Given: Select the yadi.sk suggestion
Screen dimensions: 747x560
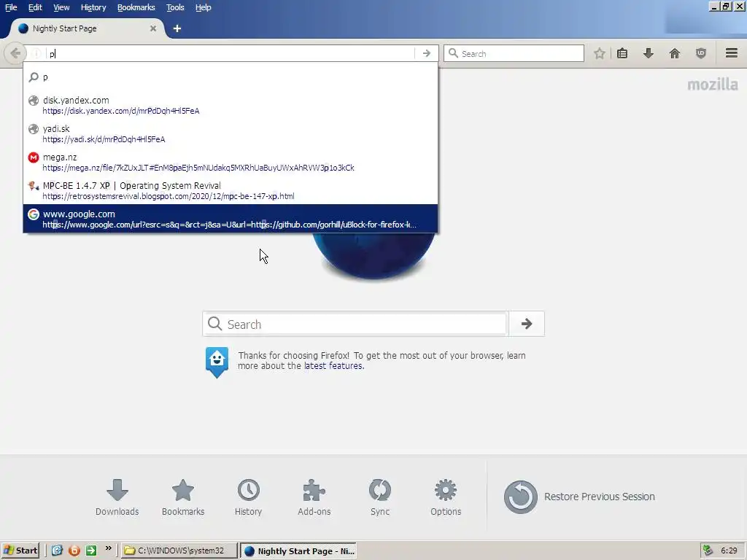Looking at the screenshot, I should [x=231, y=134].
